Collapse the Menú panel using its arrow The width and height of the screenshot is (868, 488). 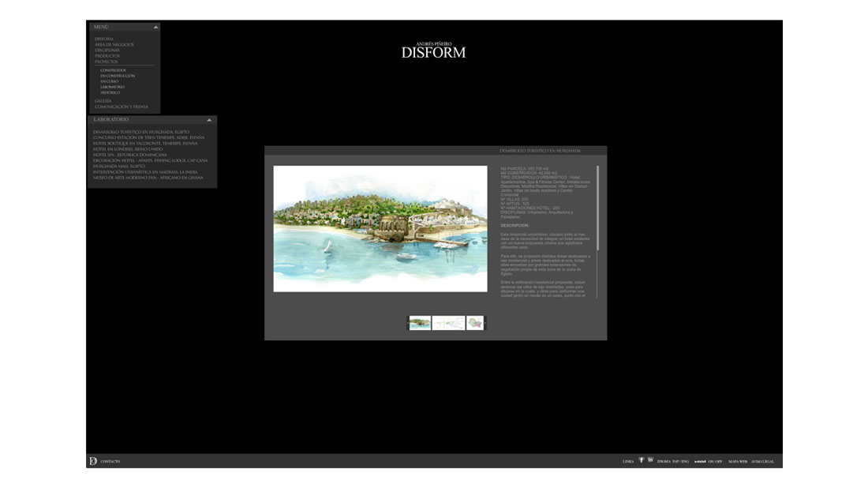tap(155, 27)
